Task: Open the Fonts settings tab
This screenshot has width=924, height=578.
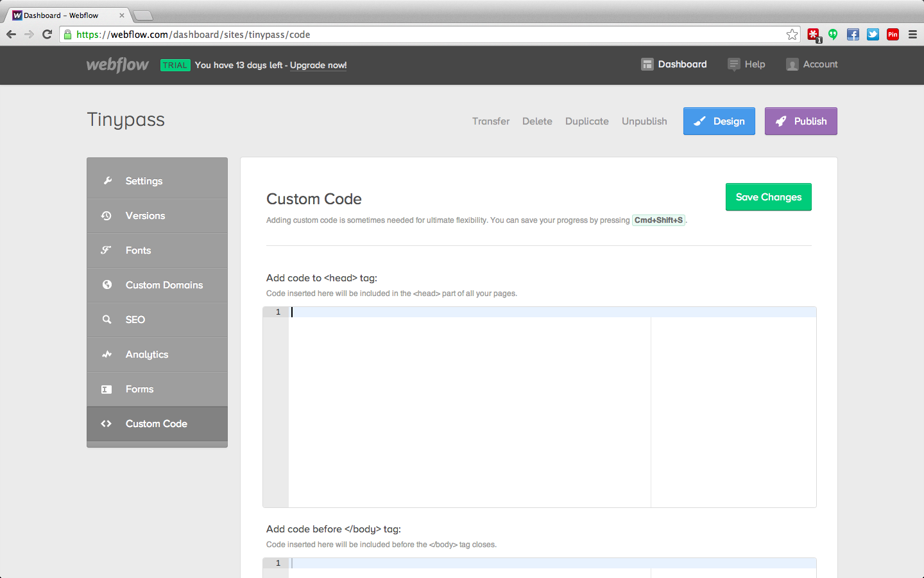Action: click(x=138, y=250)
